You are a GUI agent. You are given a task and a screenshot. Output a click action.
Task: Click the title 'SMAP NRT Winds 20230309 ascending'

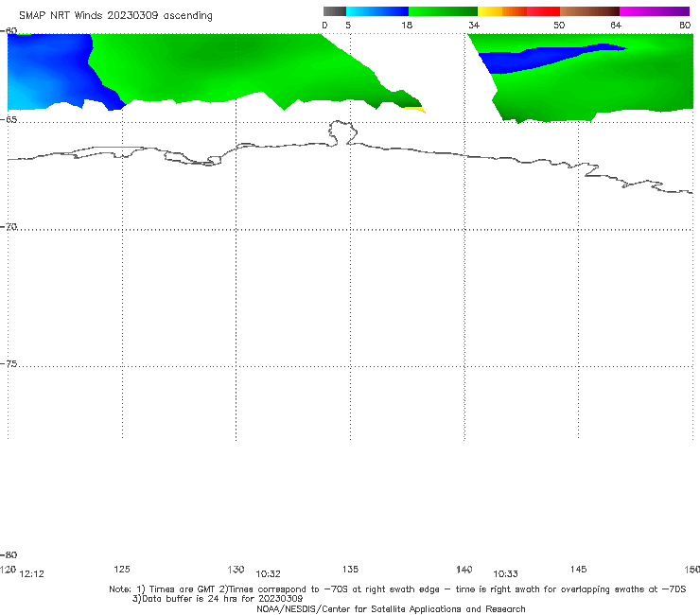tap(115, 15)
